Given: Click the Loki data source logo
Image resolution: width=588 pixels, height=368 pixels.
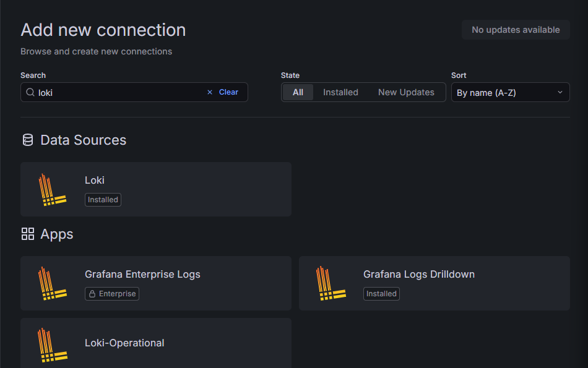Looking at the screenshot, I should [51, 189].
